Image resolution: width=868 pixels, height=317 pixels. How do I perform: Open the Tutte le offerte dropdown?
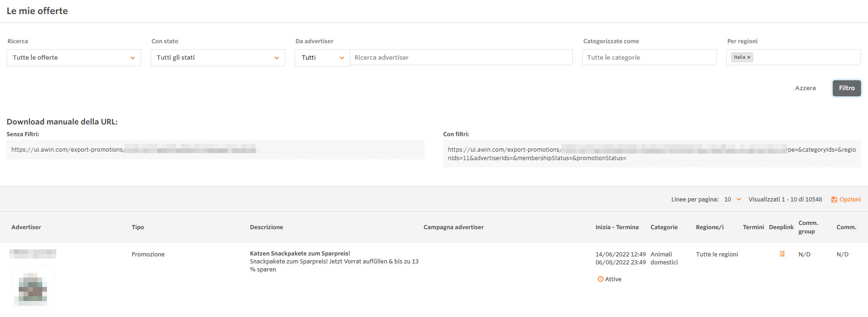[x=74, y=58]
